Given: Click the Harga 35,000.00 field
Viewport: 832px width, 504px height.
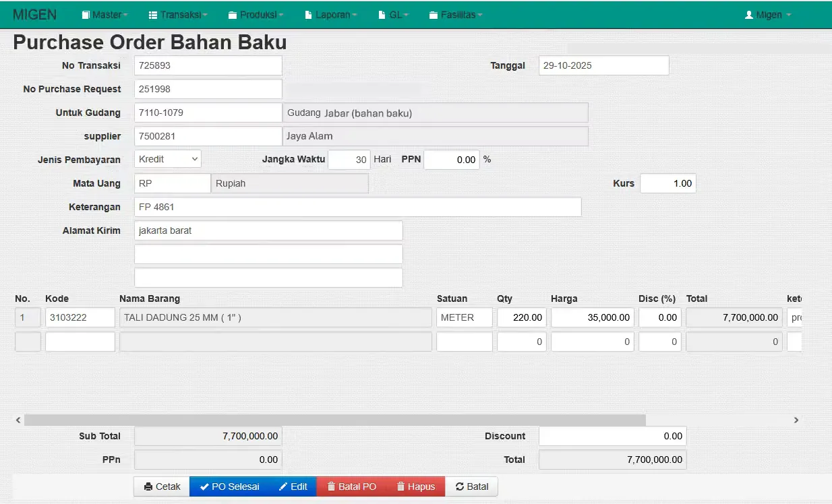Looking at the screenshot, I should tap(593, 317).
